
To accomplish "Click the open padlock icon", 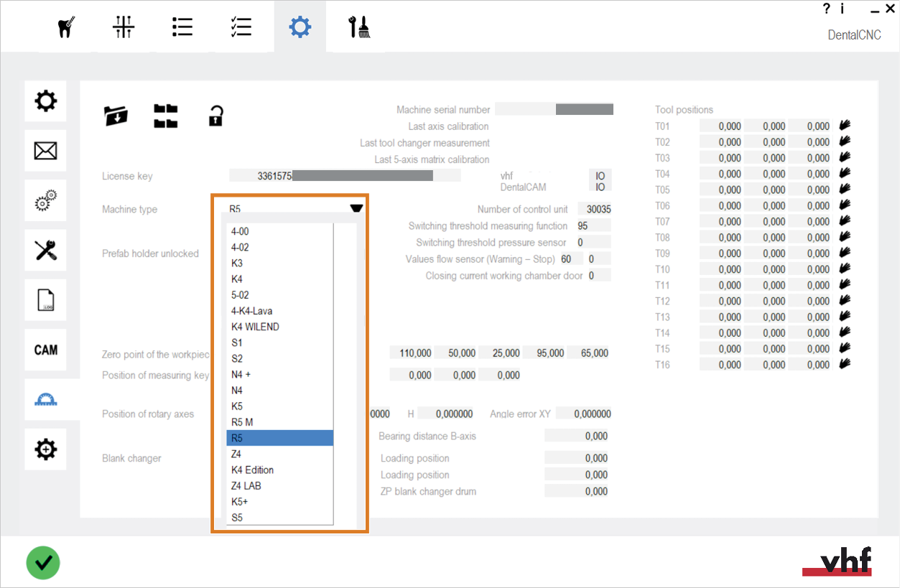I will [x=215, y=115].
